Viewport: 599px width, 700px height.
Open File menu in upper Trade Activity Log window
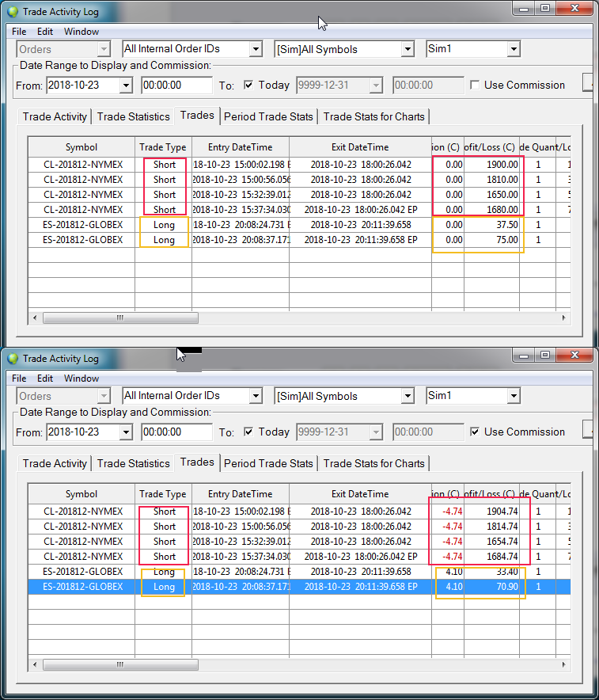19,32
